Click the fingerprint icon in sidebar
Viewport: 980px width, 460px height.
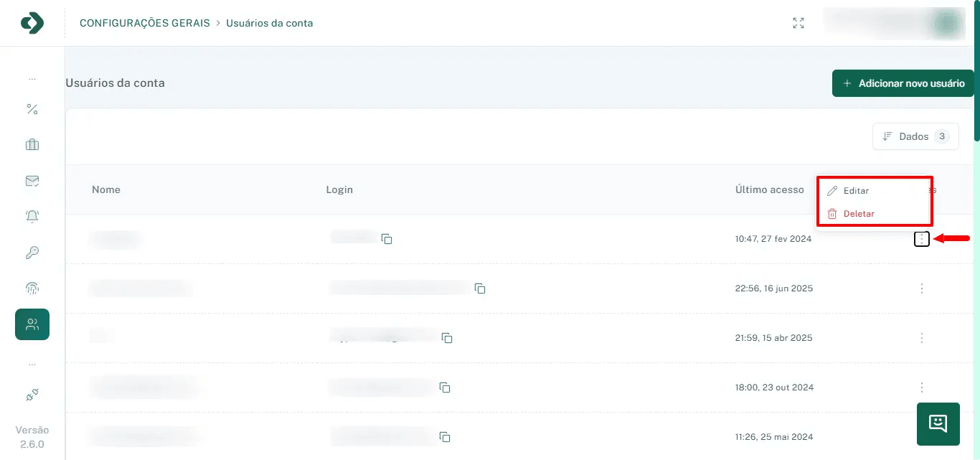pos(32,288)
